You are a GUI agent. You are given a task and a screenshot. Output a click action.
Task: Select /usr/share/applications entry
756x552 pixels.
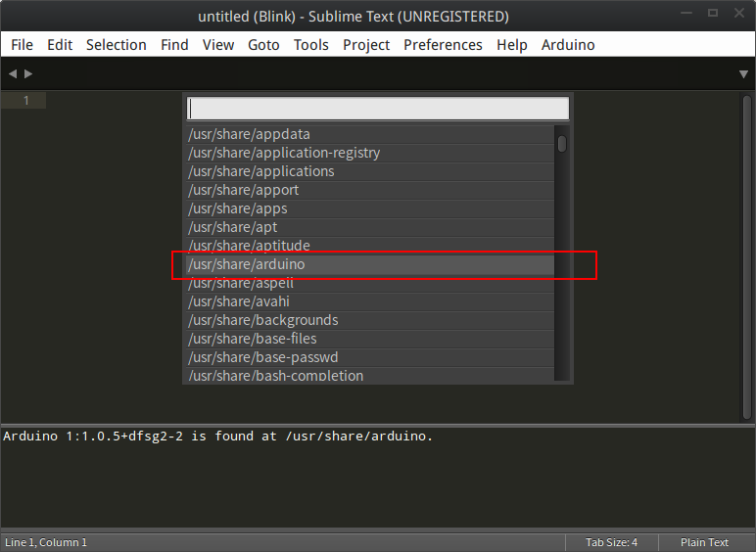[370, 171]
